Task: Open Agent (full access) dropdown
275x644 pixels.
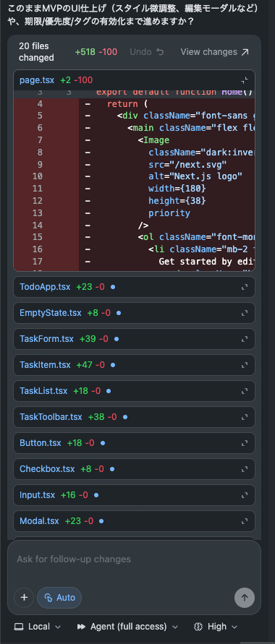Action: (128, 627)
